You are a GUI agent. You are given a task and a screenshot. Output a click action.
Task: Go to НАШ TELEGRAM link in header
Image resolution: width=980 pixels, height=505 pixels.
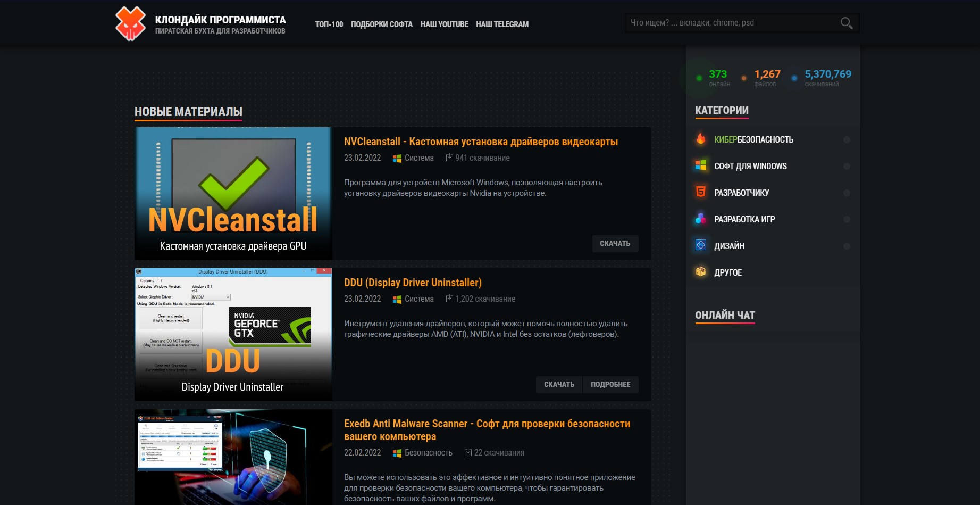coord(502,24)
